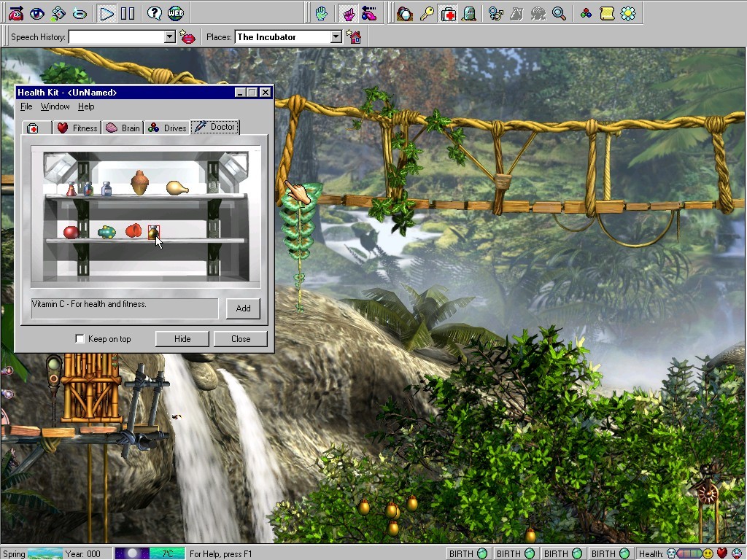This screenshot has width=747, height=560.
Task: Expand the Speech History dropdown
Action: point(169,37)
